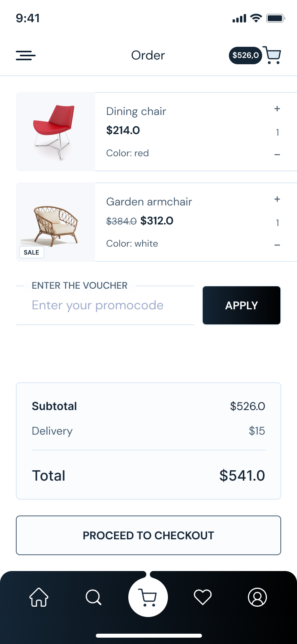Open Search from bottom navigation bar
This screenshot has width=297, height=644.
[93, 597]
